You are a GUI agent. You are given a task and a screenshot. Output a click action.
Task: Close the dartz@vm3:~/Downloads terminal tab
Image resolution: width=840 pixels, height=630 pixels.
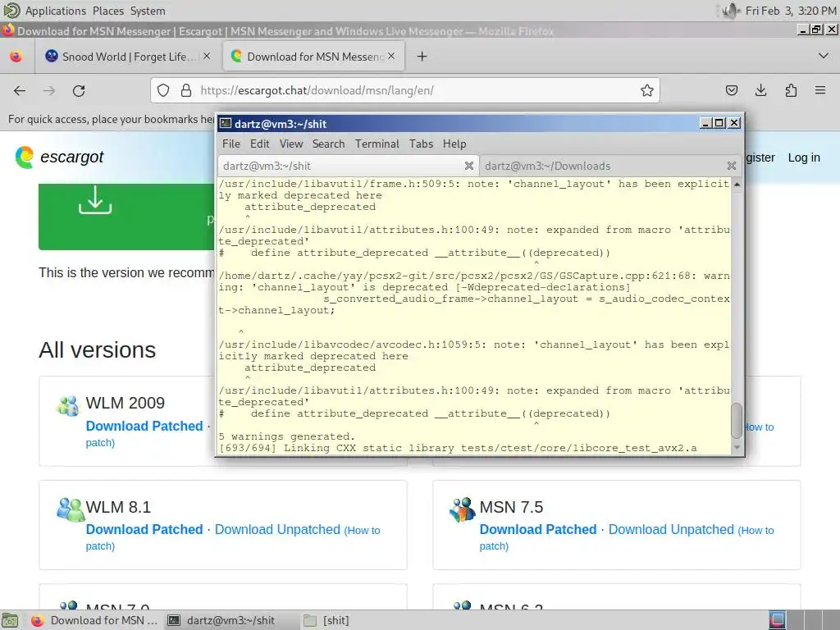point(731,166)
